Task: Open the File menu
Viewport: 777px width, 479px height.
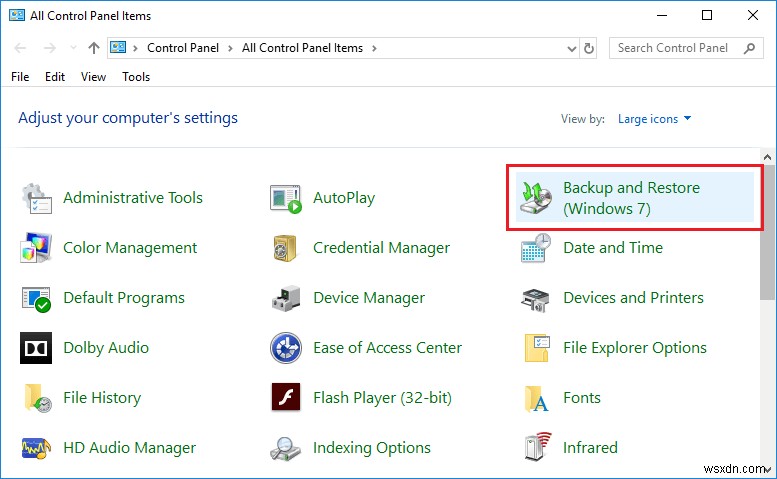Action: tap(20, 77)
